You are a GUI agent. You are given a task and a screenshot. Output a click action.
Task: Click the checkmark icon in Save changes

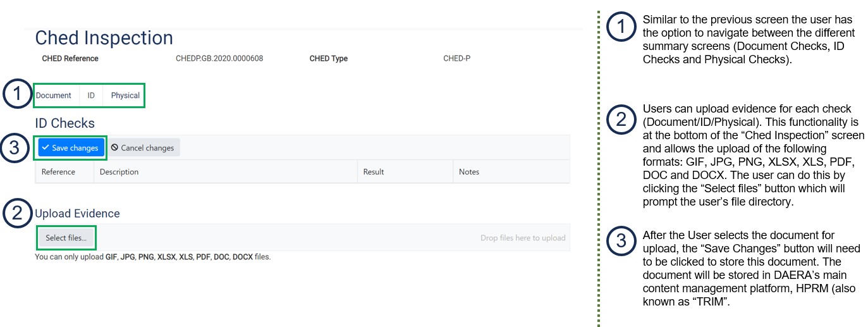click(x=46, y=148)
